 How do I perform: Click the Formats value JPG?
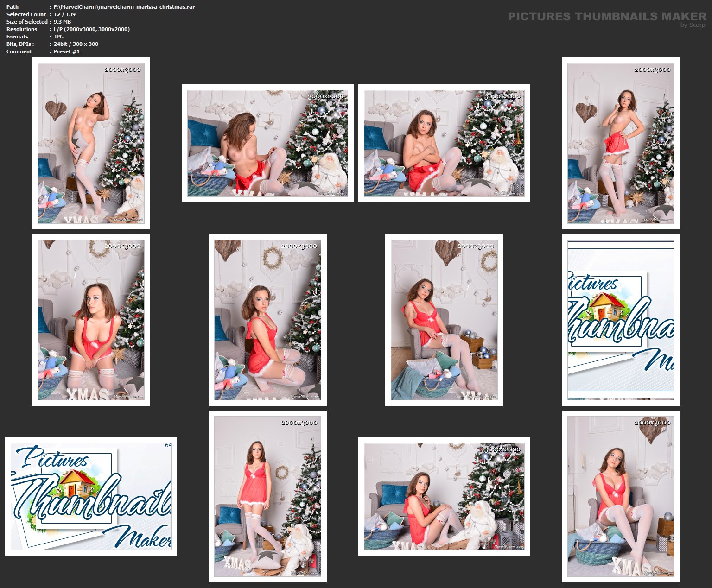coord(58,37)
